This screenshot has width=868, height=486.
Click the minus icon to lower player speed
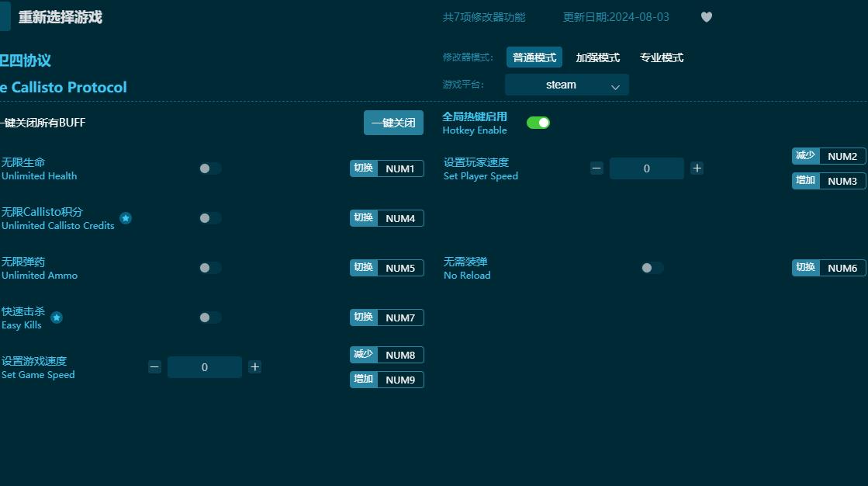pos(596,168)
